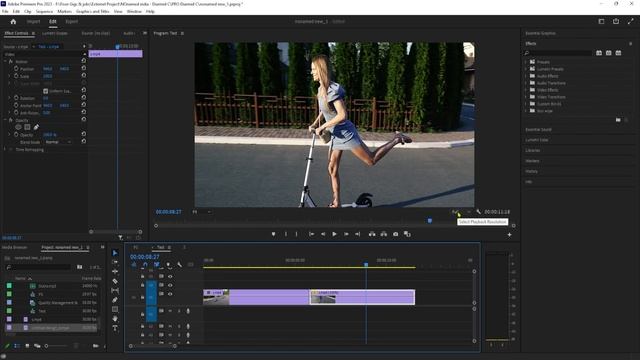Screen dimensions: 640x360
Task: Click Go to Out point
Action: tap(358, 234)
